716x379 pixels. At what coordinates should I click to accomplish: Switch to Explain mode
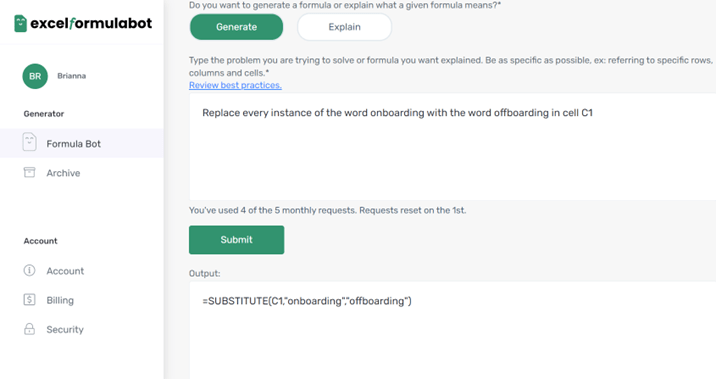344,27
